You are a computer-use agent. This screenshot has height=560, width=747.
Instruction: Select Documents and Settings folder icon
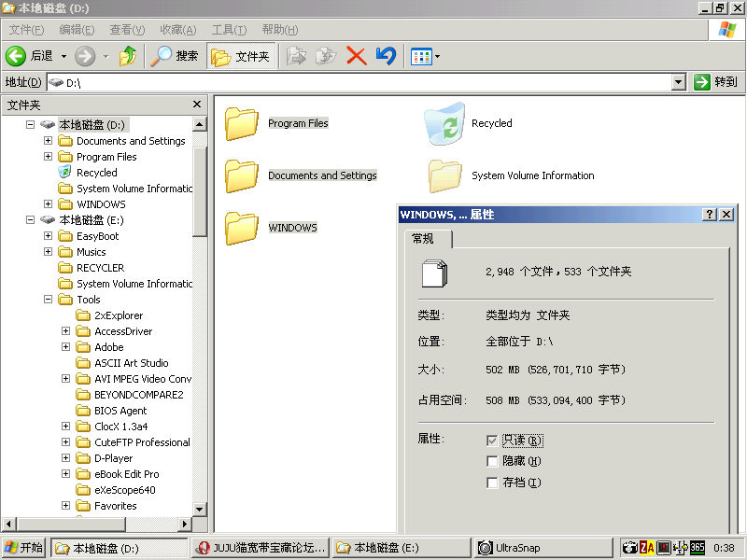[242, 175]
